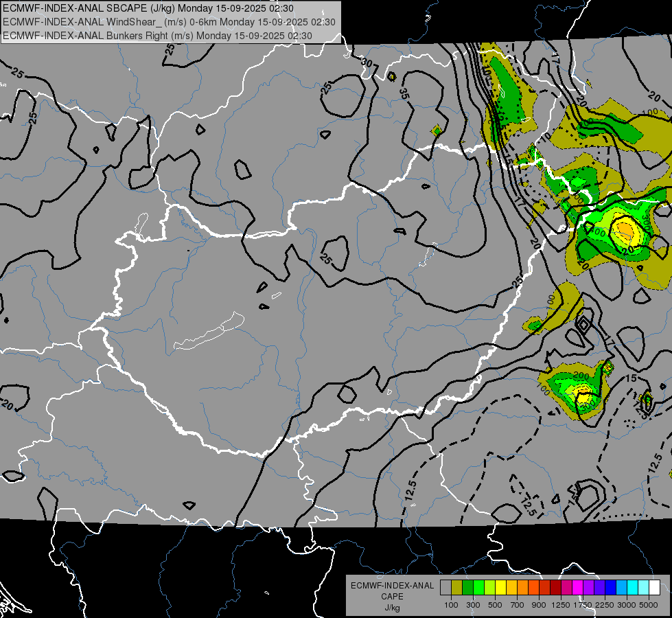Click the dark green legend swatch
672x618 pixels.
coord(467,588)
